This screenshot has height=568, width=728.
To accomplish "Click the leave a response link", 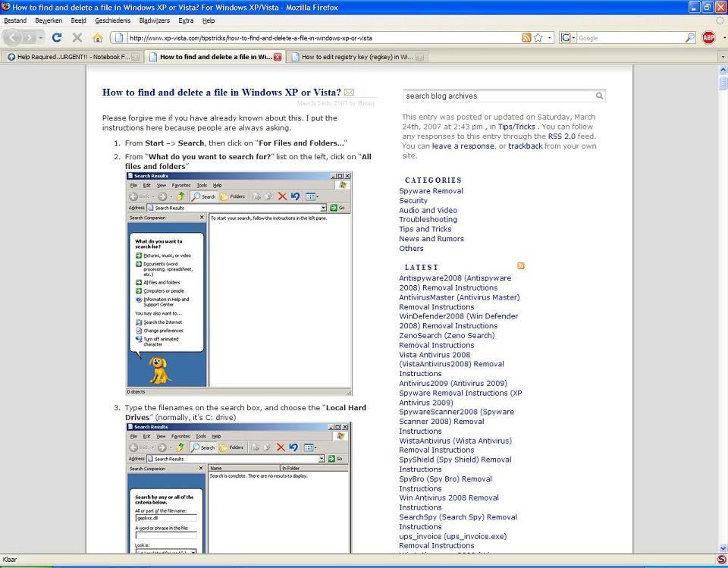I will click(463, 146).
